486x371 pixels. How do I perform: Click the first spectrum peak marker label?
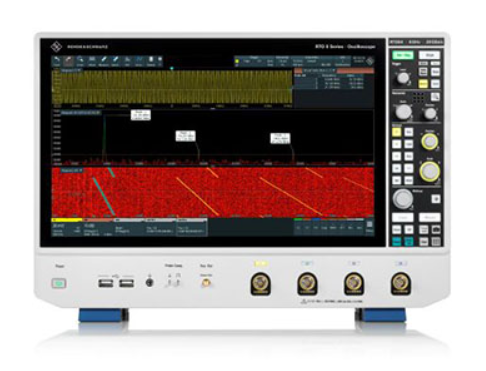[140, 115]
